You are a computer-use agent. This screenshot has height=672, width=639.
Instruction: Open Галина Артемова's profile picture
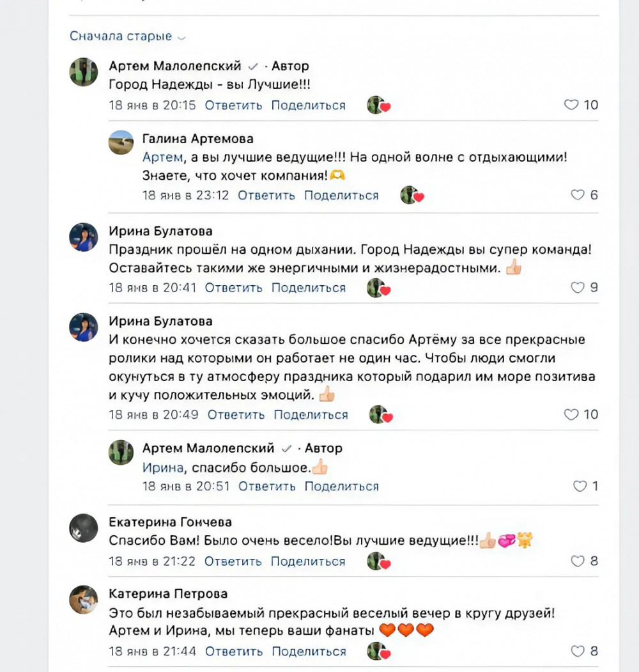121,143
